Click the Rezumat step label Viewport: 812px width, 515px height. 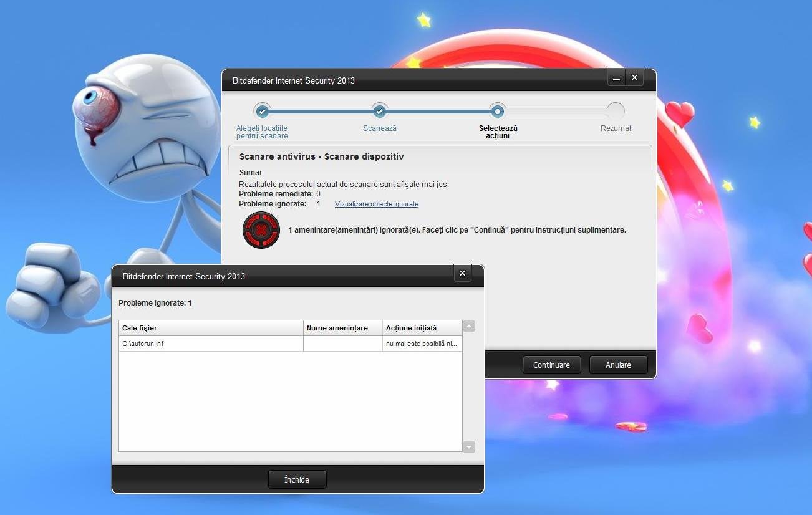616,128
